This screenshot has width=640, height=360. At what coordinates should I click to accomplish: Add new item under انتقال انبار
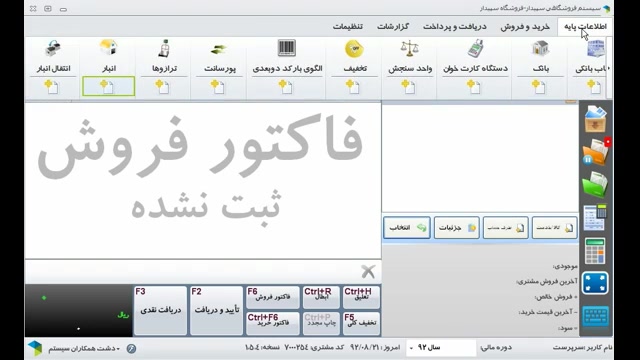[x=51, y=87]
